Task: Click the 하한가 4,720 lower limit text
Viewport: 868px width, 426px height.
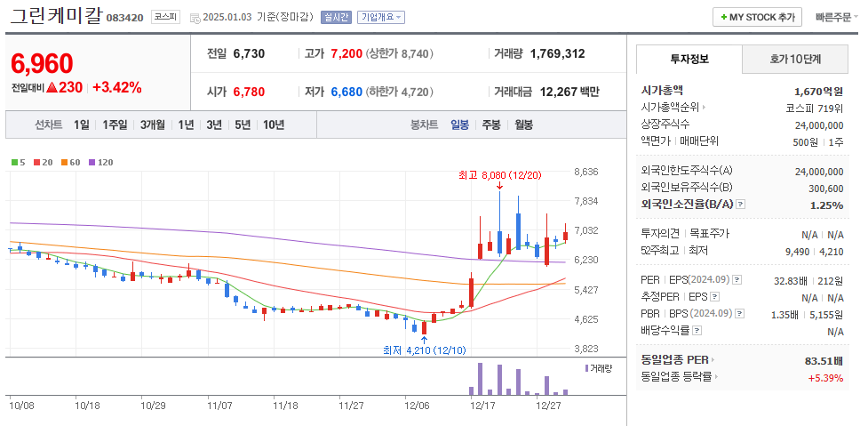Action: tap(400, 92)
